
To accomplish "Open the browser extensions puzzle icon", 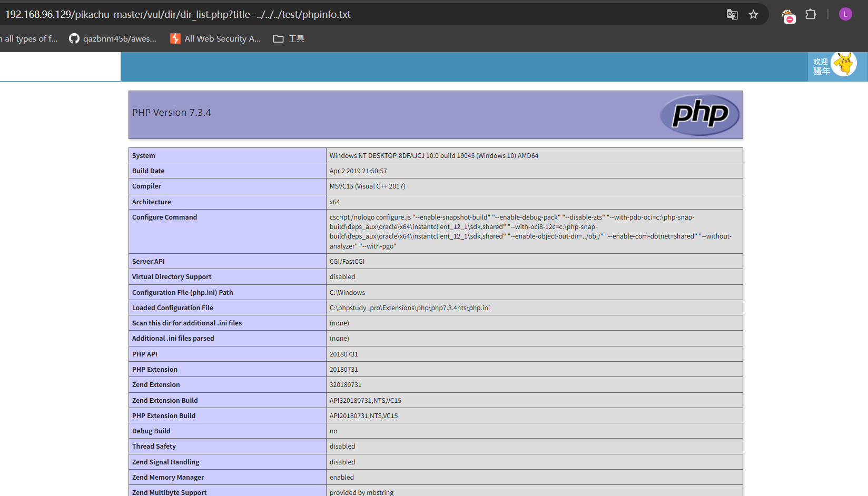I will [811, 15].
